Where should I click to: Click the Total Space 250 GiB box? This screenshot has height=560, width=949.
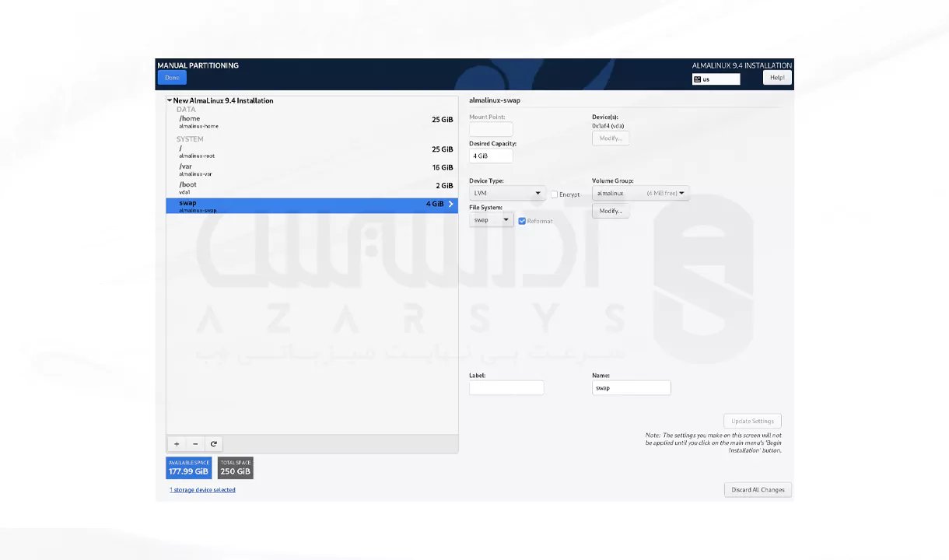[235, 467]
